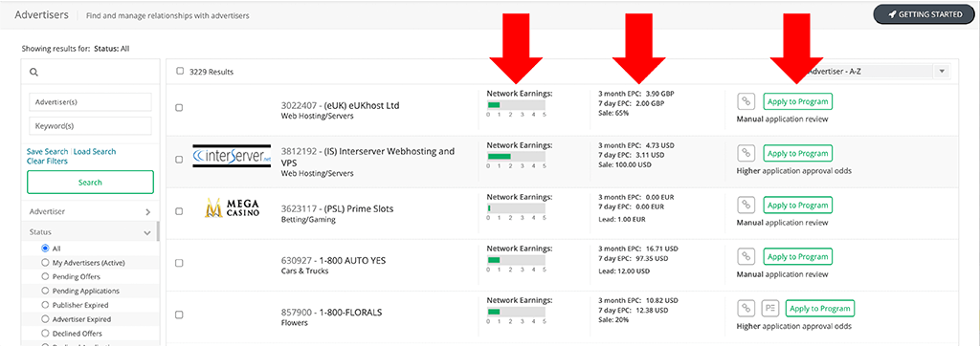Click the Keyword(s) input field
Screen dimensions: 980x347
pyautogui.click(x=90, y=126)
